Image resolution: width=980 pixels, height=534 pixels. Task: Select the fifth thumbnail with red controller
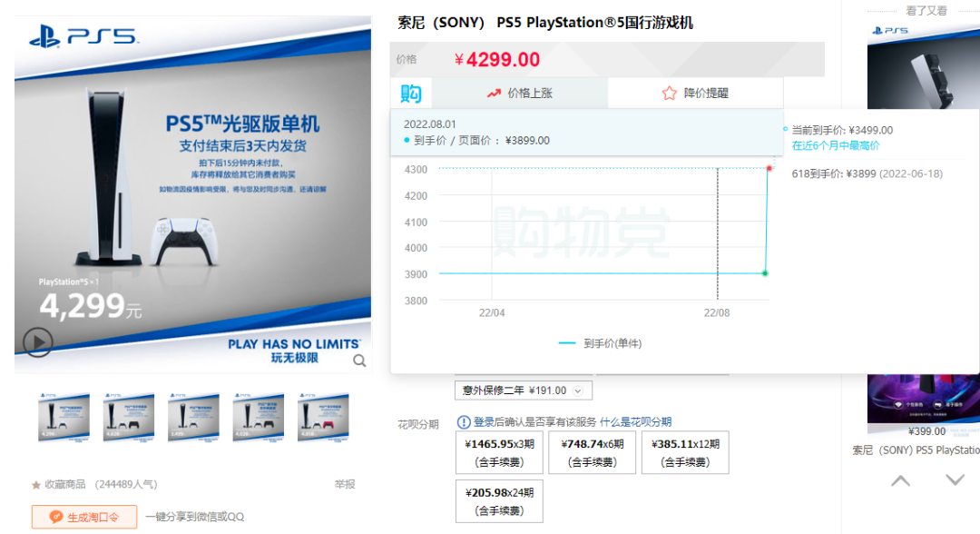(x=323, y=417)
